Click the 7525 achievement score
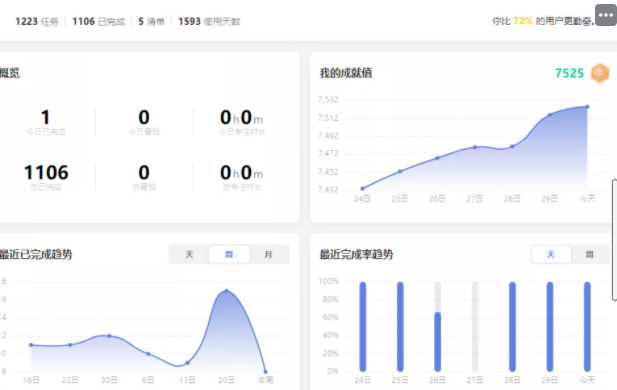This screenshot has width=617, height=390. 569,73
